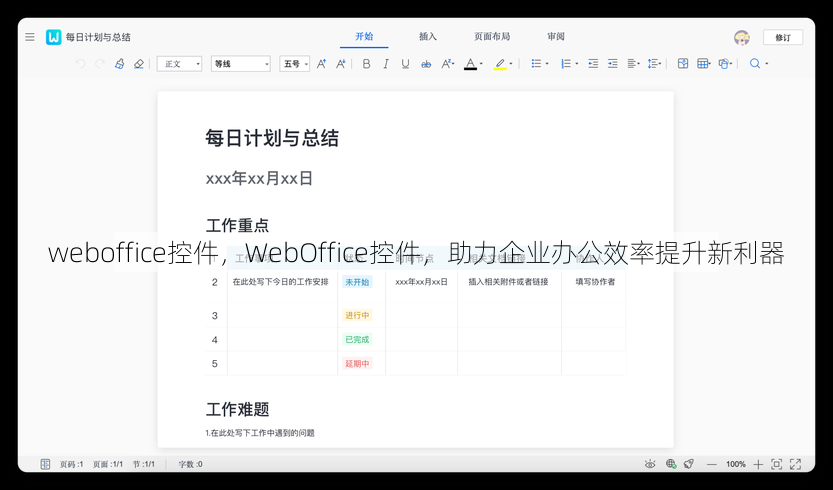833x490 pixels.
Task: Toggle underline formatting
Action: (x=405, y=64)
